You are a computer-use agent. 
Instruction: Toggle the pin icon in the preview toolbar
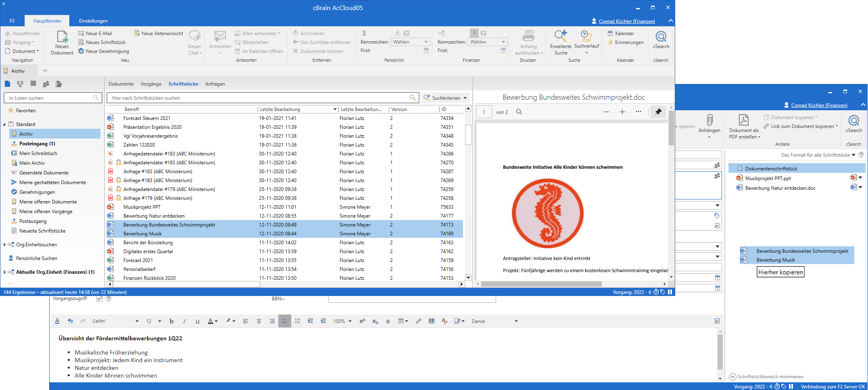[658, 112]
